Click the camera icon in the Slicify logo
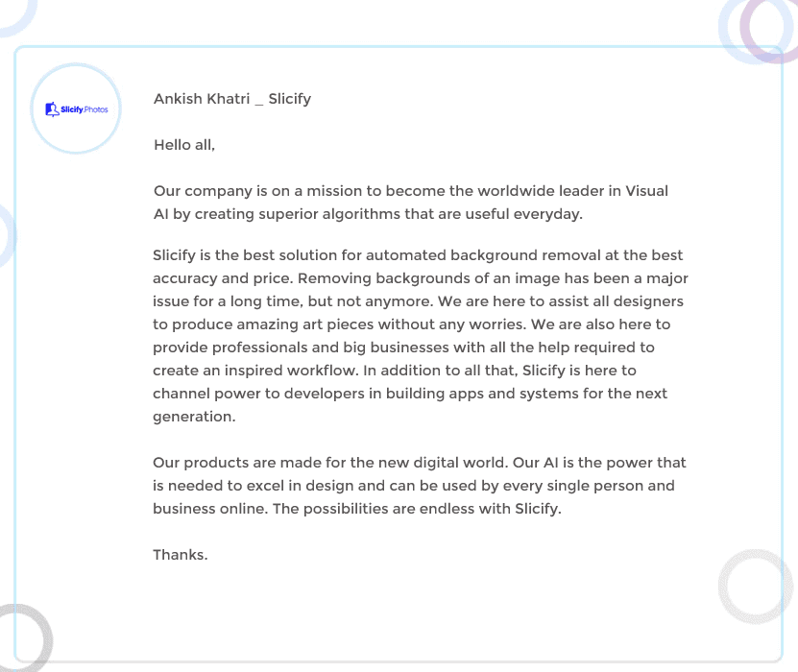 [x=52, y=109]
